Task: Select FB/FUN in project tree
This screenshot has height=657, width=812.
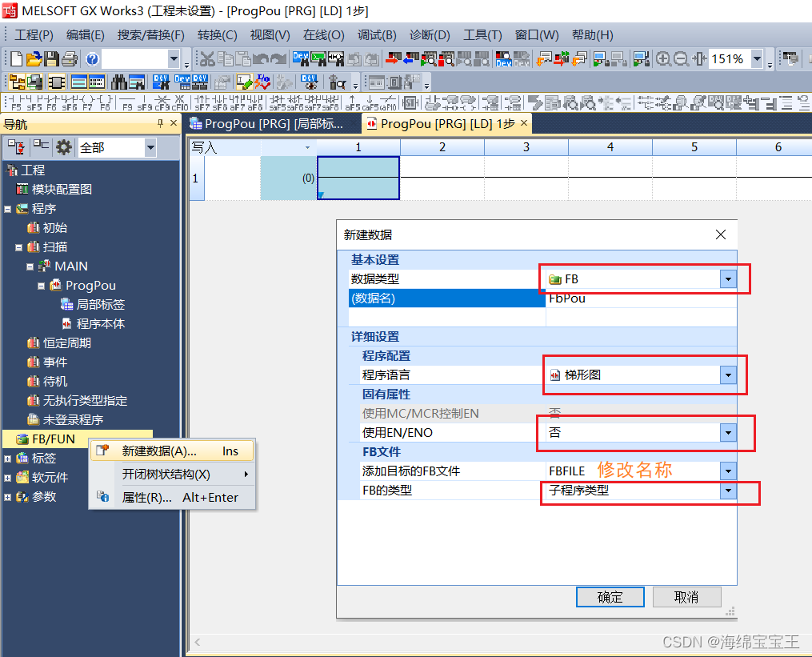Action: tap(54, 439)
